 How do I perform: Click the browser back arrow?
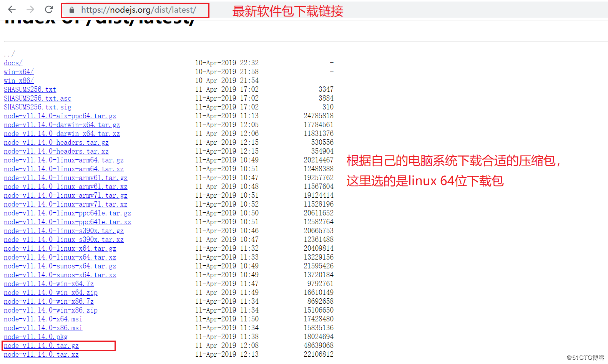pyautogui.click(x=12, y=10)
